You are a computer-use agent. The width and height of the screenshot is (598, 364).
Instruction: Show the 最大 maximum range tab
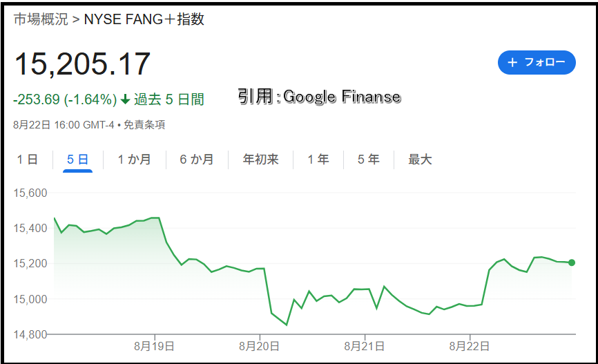pos(420,159)
